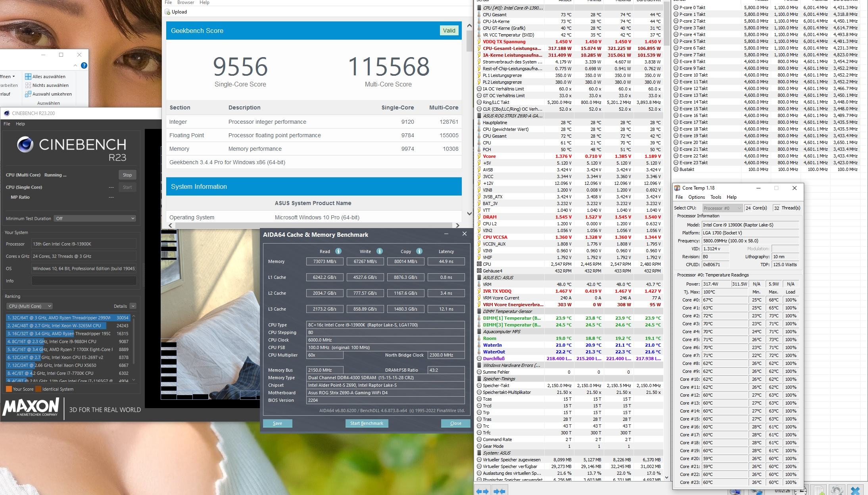Click the Multi-Core Score 115568
The image size is (868, 495).
click(x=388, y=67)
